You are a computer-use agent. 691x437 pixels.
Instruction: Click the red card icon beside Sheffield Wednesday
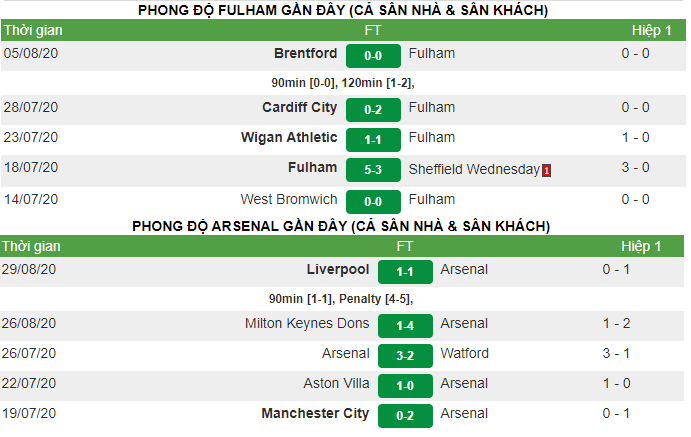click(546, 170)
